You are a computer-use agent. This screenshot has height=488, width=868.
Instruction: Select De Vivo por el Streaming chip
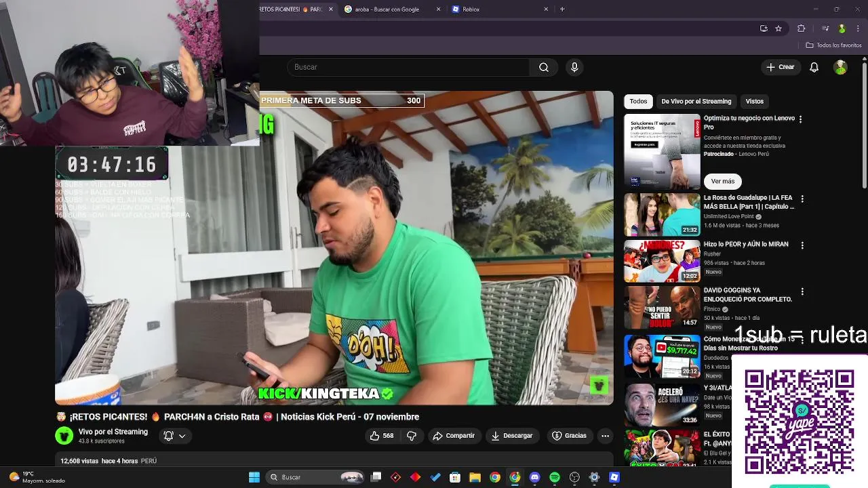pos(696,101)
